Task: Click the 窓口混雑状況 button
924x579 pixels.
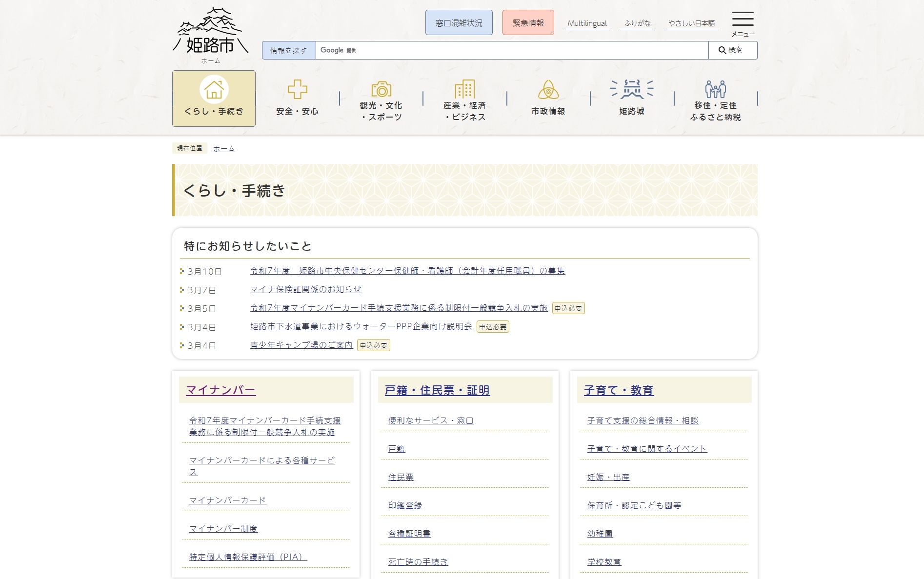Action: click(x=458, y=22)
